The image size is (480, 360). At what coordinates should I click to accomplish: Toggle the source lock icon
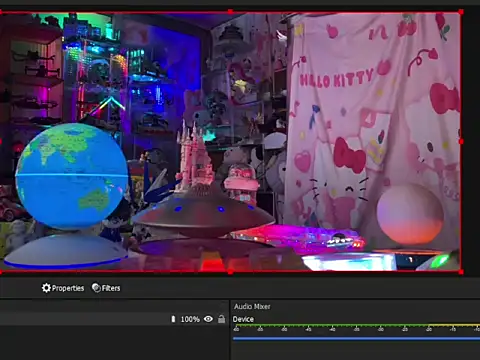click(221, 319)
